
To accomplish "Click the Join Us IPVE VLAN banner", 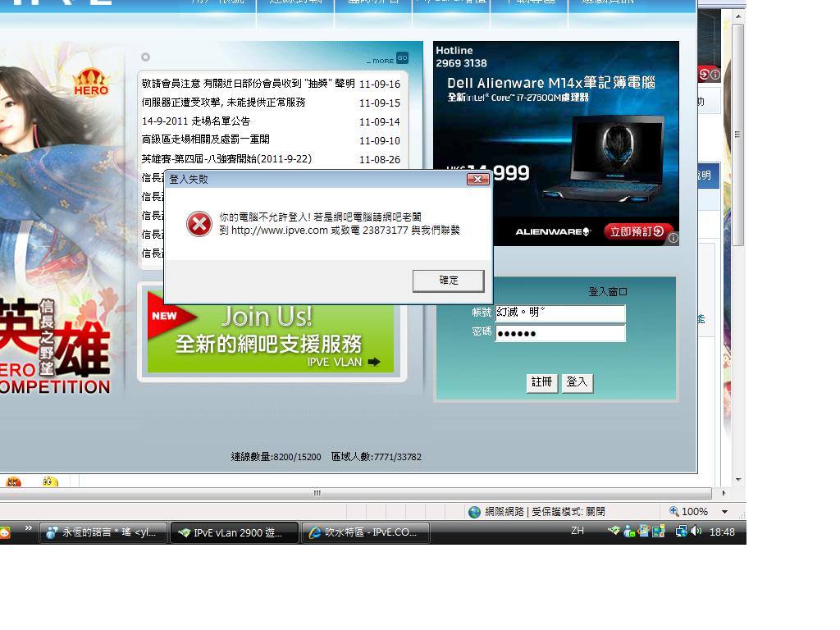I will click(271, 339).
